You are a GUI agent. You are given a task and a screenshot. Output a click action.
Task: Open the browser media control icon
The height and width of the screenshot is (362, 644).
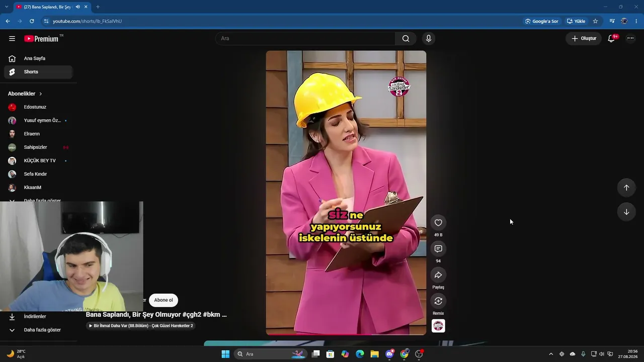tap(612, 21)
